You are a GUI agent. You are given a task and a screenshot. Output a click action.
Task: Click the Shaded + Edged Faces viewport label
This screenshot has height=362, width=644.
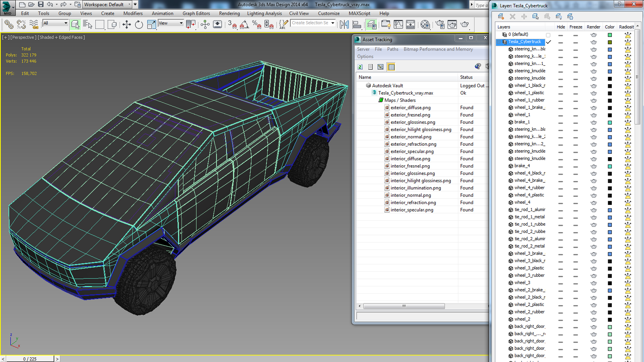coord(61,37)
